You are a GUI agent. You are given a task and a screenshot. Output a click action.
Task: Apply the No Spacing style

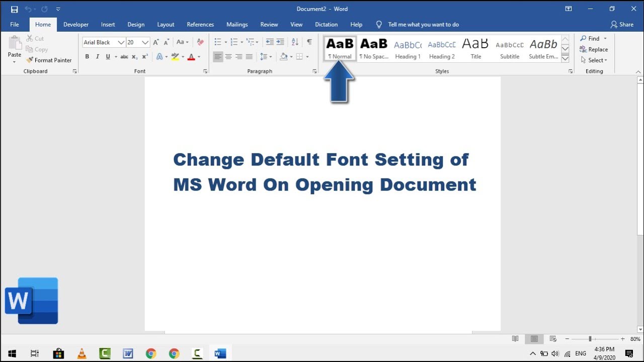coord(374,49)
